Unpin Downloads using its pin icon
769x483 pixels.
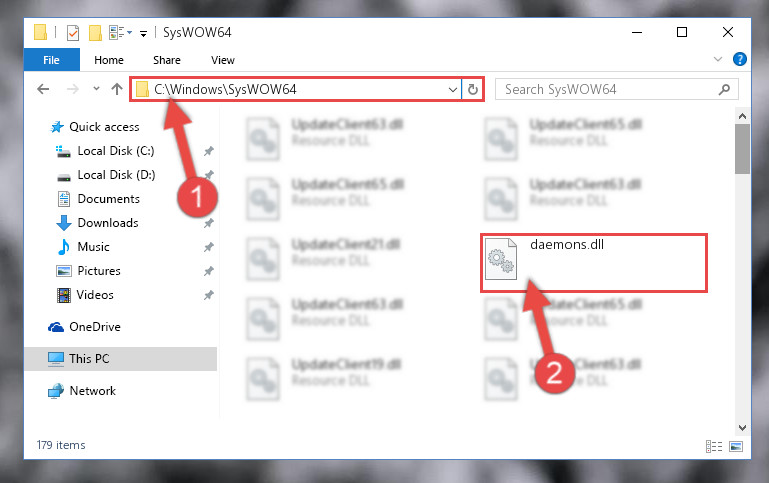click(209, 223)
